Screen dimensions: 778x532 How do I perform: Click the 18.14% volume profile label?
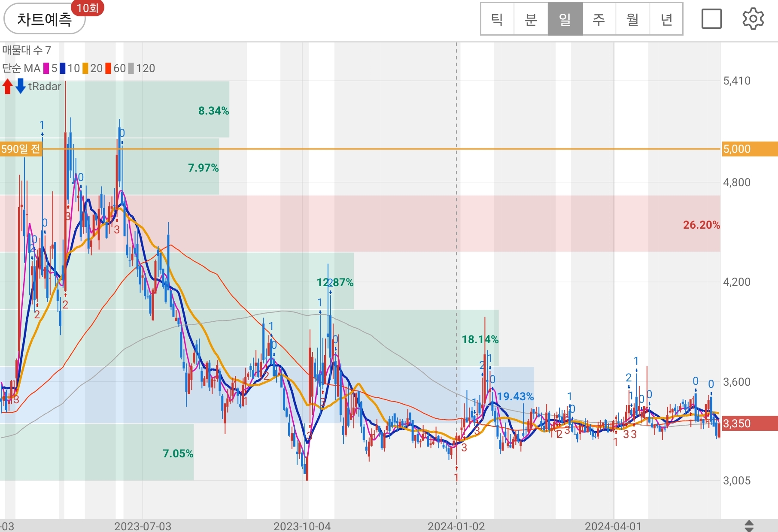480,339
